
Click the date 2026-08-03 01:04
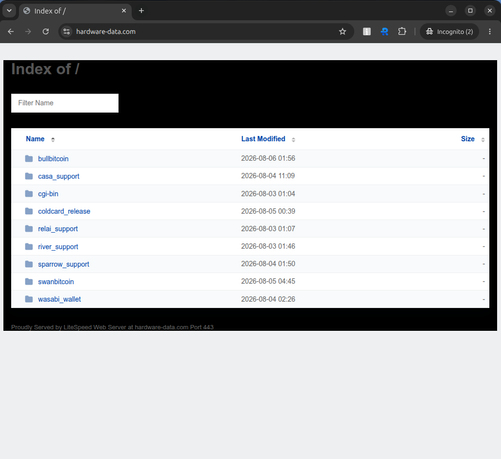[x=268, y=194]
